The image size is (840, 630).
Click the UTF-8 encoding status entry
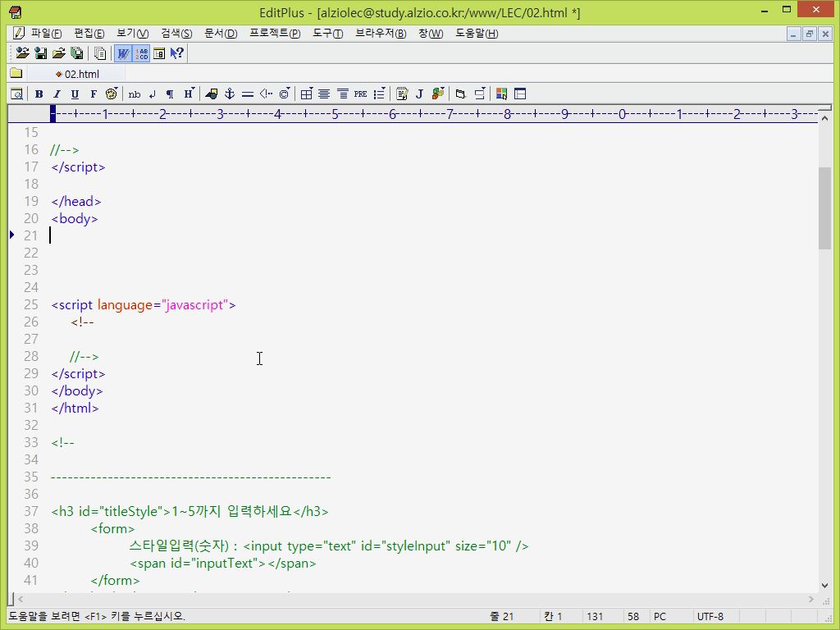point(710,617)
